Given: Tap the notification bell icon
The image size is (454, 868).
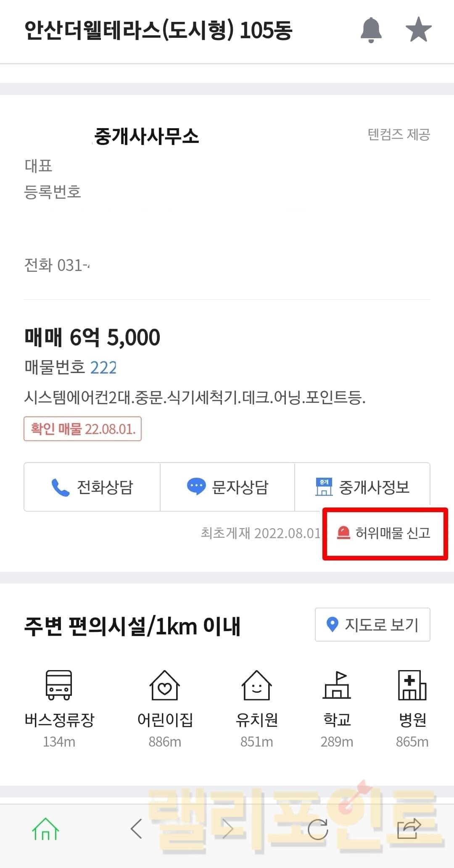Looking at the screenshot, I should point(371,30).
